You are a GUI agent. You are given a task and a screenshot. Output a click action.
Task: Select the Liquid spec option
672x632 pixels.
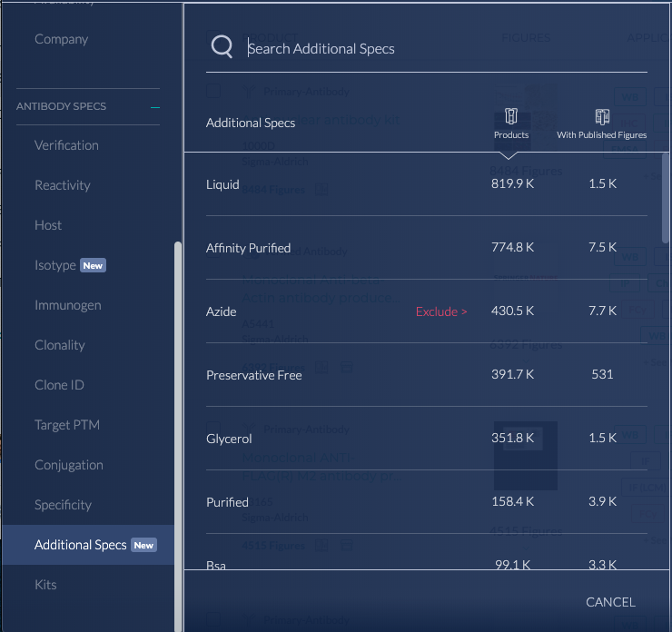click(427, 184)
